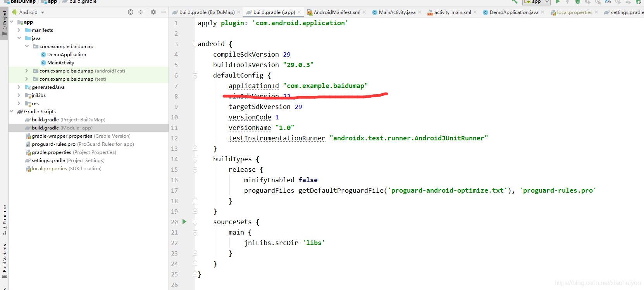The width and height of the screenshot is (644, 290).
Task: Click the DemoApplication class icon in tree
Action: (x=43, y=55)
